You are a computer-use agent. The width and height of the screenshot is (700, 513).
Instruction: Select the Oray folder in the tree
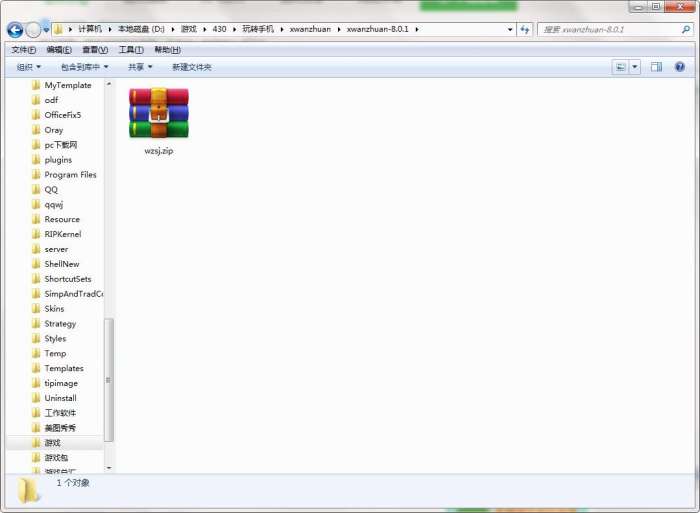click(x=48, y=130)
